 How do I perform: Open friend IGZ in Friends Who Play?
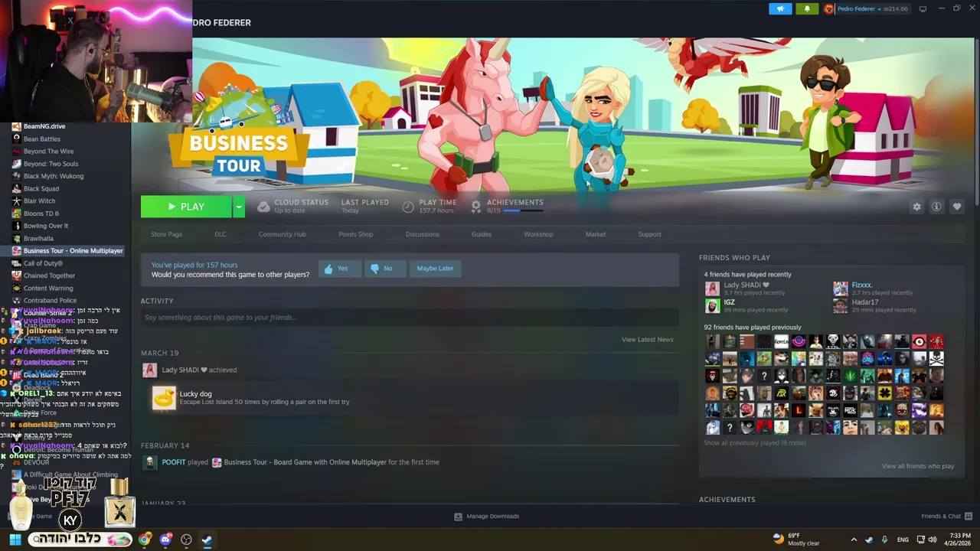[x=746, y=305]
